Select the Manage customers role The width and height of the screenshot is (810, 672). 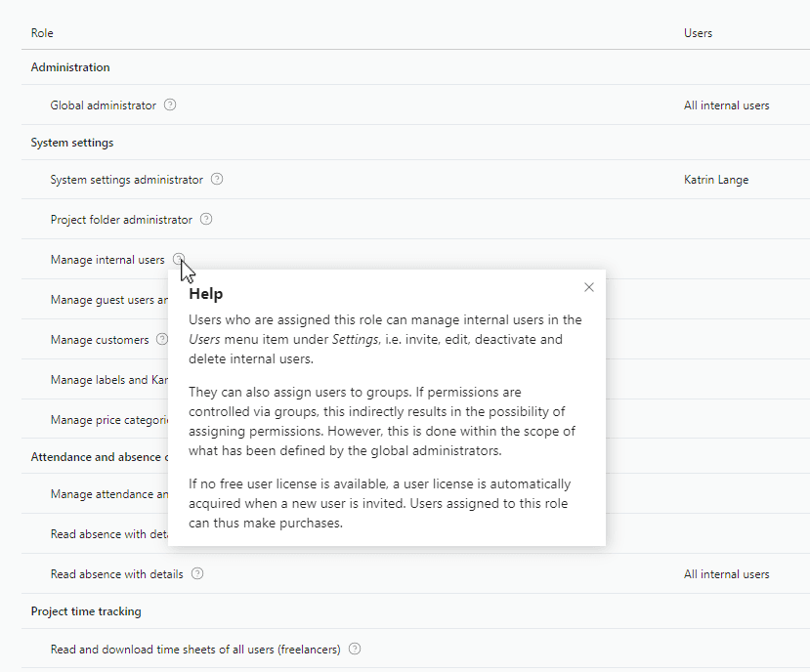click(100, 340)
